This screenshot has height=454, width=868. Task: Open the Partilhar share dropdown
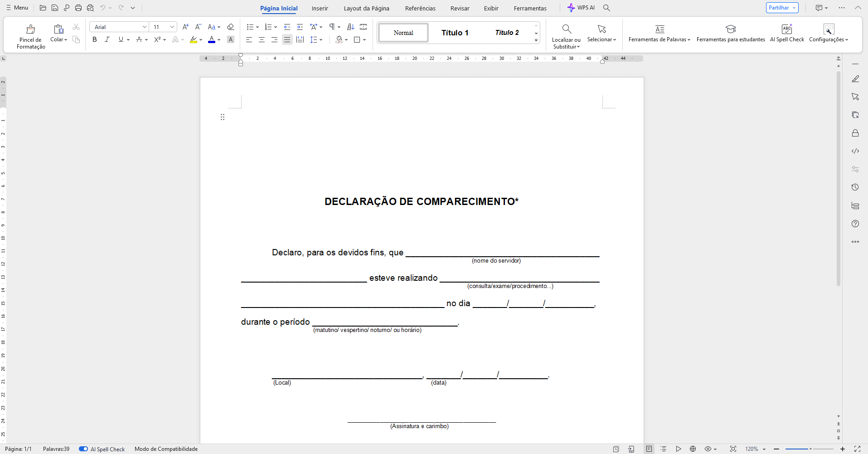click(x=794, y=8)
